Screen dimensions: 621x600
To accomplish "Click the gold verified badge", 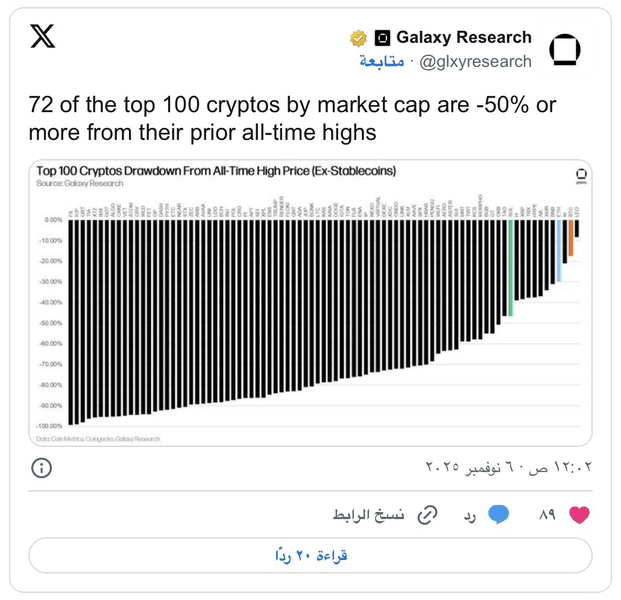I will point(357,38).
